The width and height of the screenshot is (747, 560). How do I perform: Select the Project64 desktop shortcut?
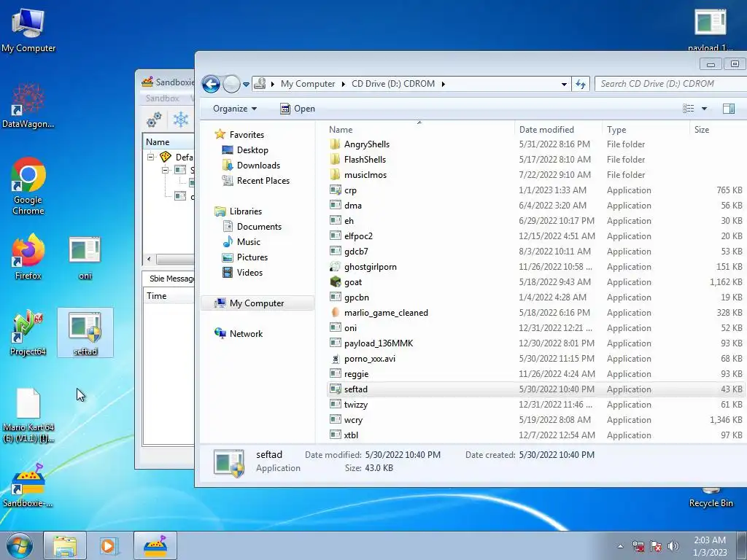pos(28,332)
